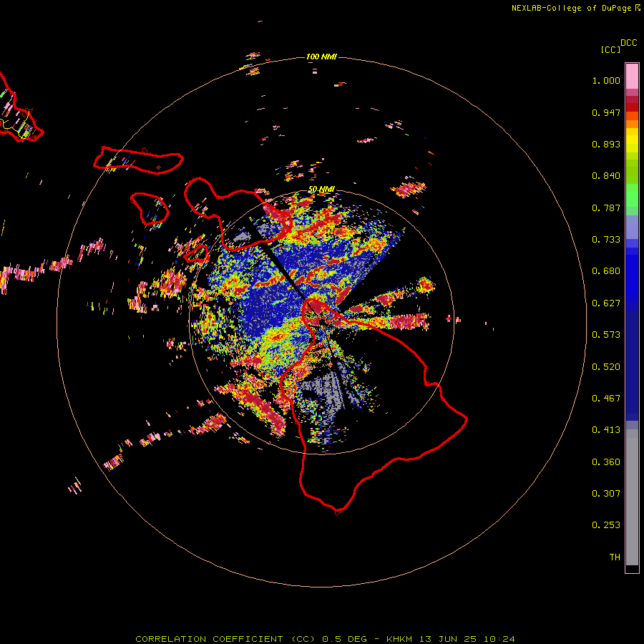This screenshot has height=644, width=644.
Task: Click the NEXLAB-College of DuPage label
Action: point(575,8)
